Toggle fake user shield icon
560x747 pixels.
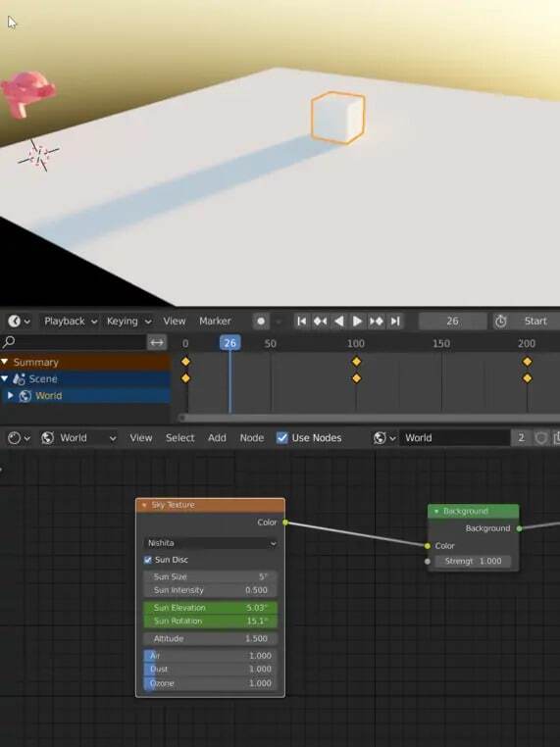(541, 438)
